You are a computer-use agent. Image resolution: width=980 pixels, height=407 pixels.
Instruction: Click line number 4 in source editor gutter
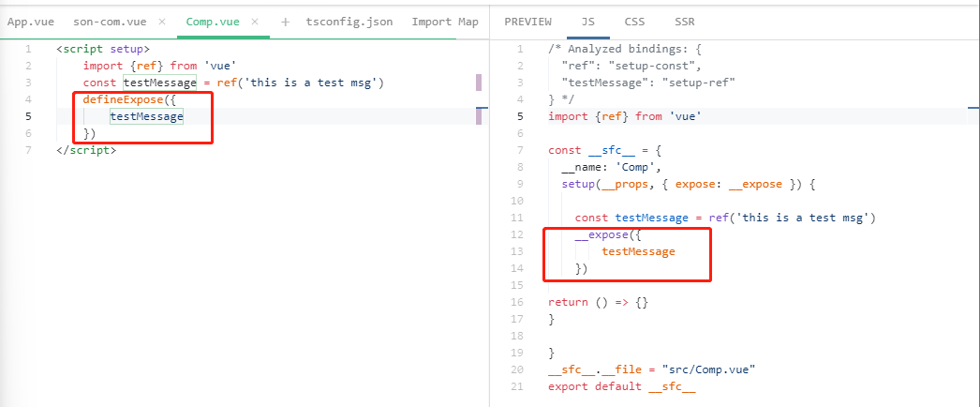click(x=29, y=99)
